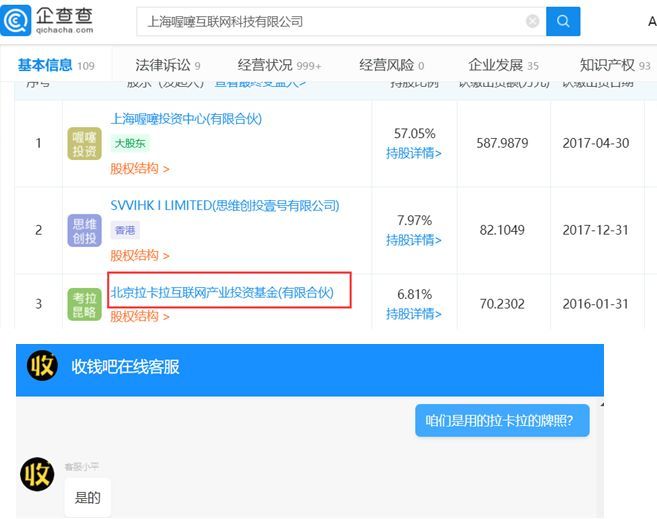Select the reply bubble 是的
657x519 pixels.
[88, 498]
